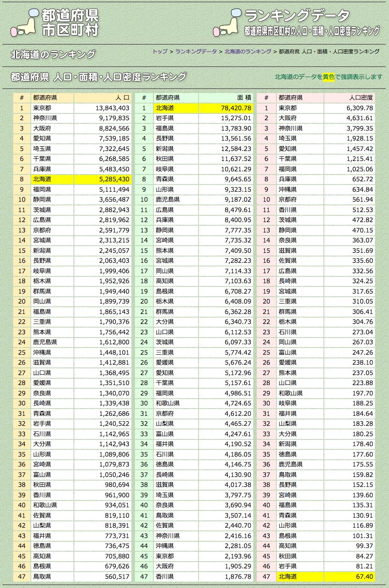
Task: Click the density value 4,631.61
Action: click(360, 118)
